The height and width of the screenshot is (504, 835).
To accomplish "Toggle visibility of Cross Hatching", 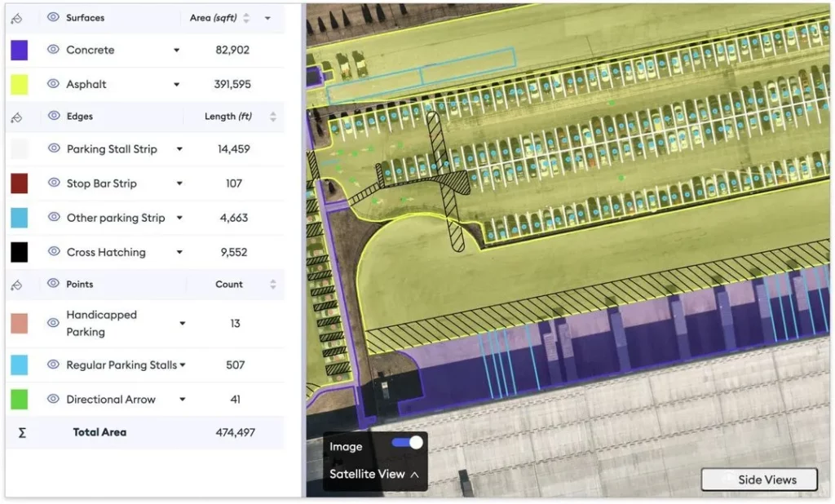I will (55, 252).
